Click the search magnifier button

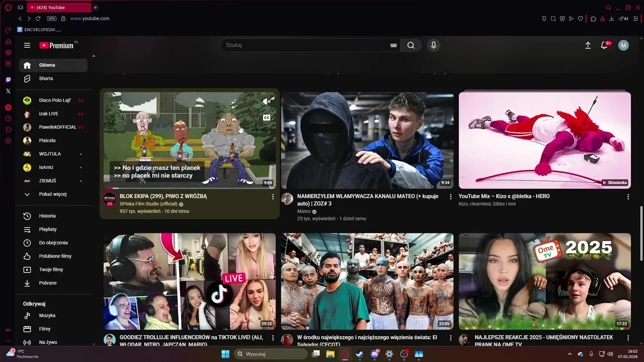[411, 45]
